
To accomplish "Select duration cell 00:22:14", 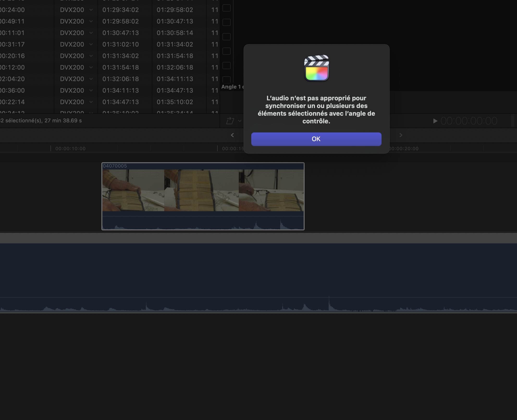I will (12, 102).
